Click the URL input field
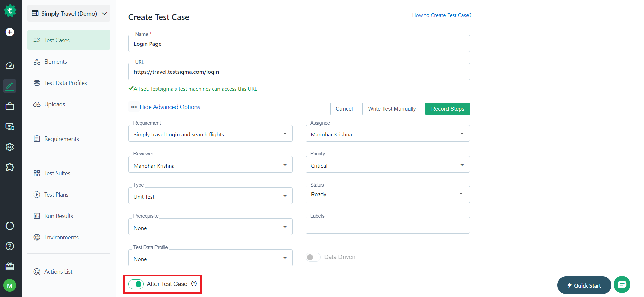Viewport: 644px width, 297px height. coord(299,71)
